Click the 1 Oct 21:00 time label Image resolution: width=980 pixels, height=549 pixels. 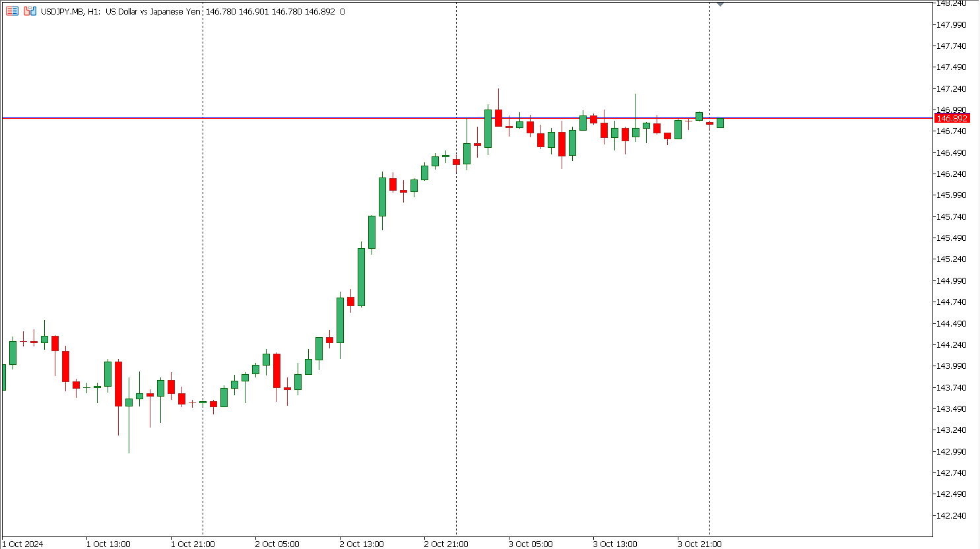click(x=193, y=544)
